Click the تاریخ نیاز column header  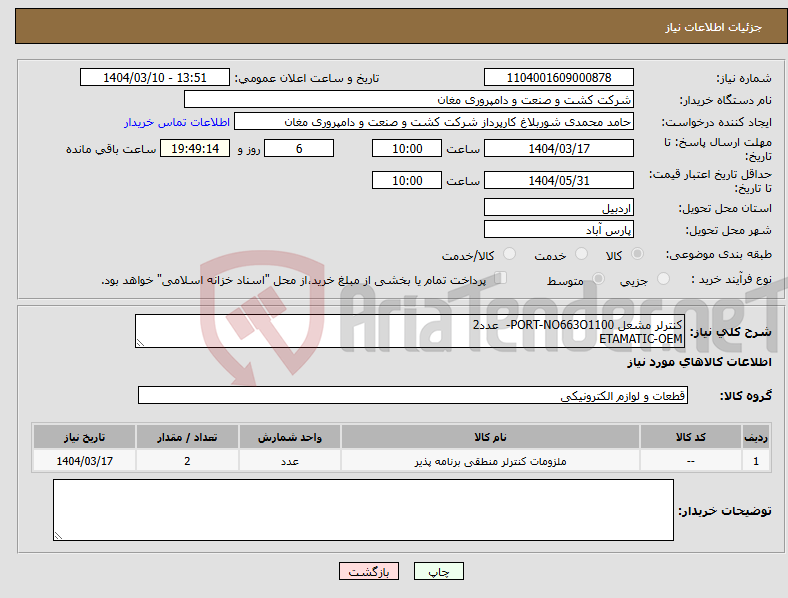[84, 437]
